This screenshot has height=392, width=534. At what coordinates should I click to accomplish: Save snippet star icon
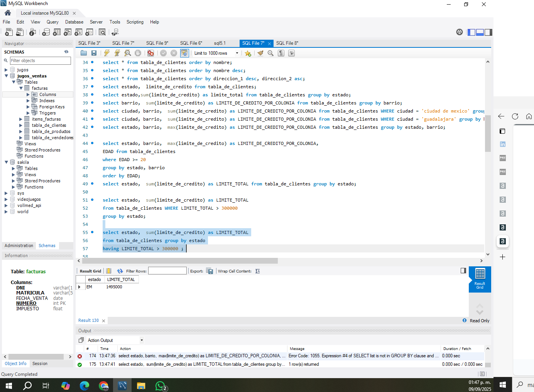248,53
